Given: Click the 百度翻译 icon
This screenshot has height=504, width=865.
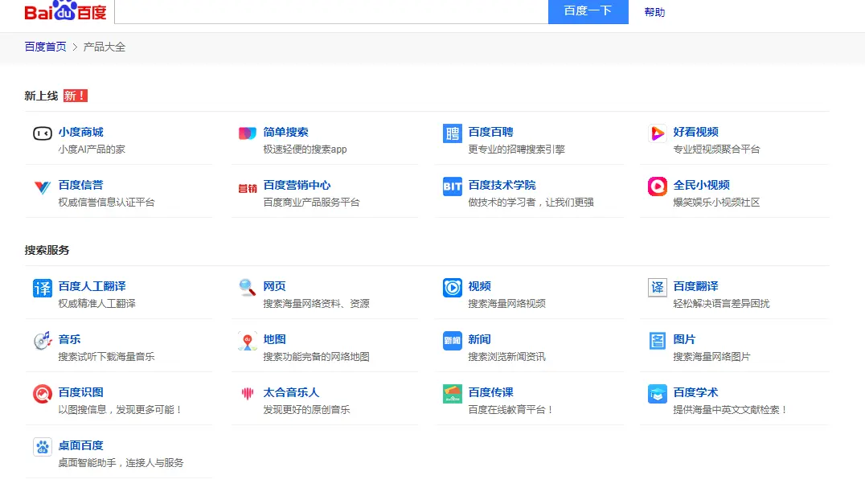Looking at the screenshot, I should pos(657,288).
